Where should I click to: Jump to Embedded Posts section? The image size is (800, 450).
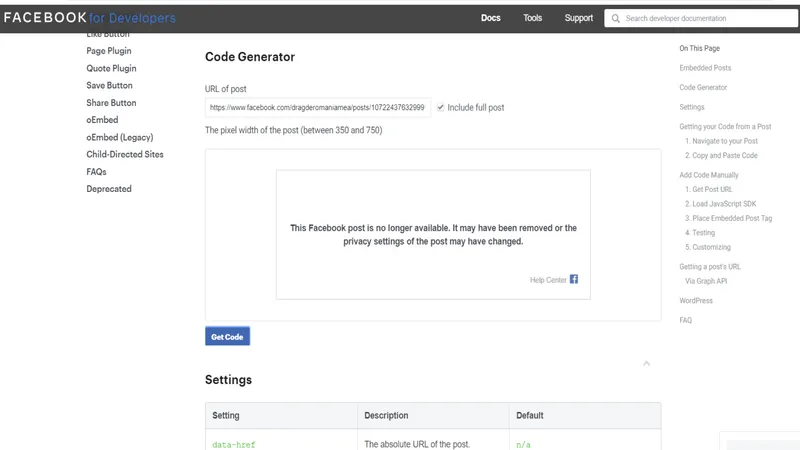(705, 68)
